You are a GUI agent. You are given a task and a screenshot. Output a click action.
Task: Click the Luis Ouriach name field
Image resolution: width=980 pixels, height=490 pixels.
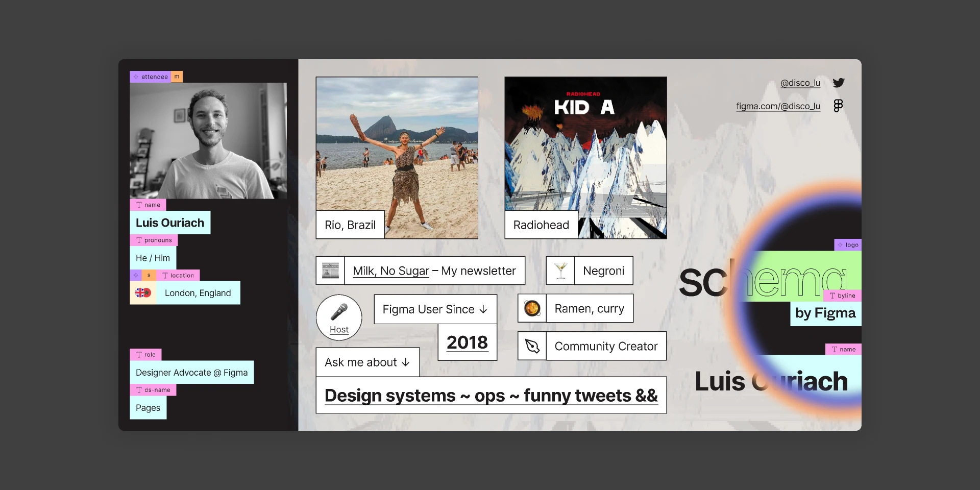tap(170, 223)
